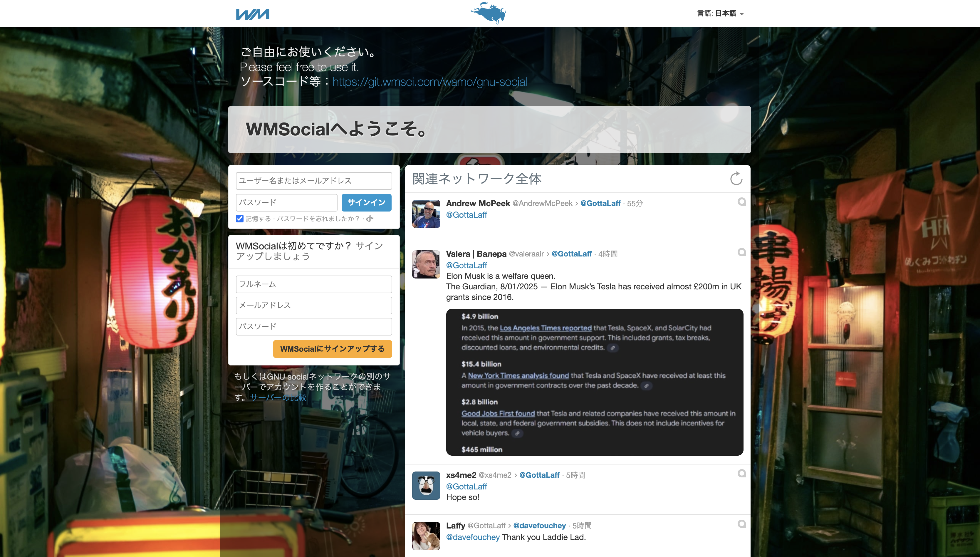The height and width of the screenshot is (557, 980).
Task: Click the OpenID icon beside forgot password
Action: 370,219
